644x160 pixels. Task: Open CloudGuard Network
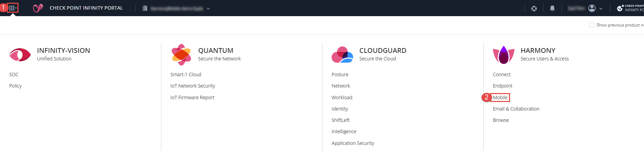click(341, 86)
